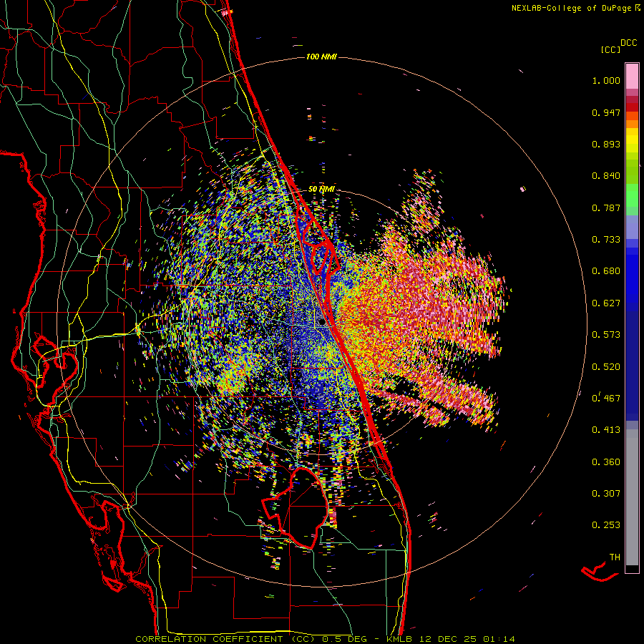Screen dimensions: 644x644
Task: Click the 0.787 scale value
Action: click(x=606, y=208)
